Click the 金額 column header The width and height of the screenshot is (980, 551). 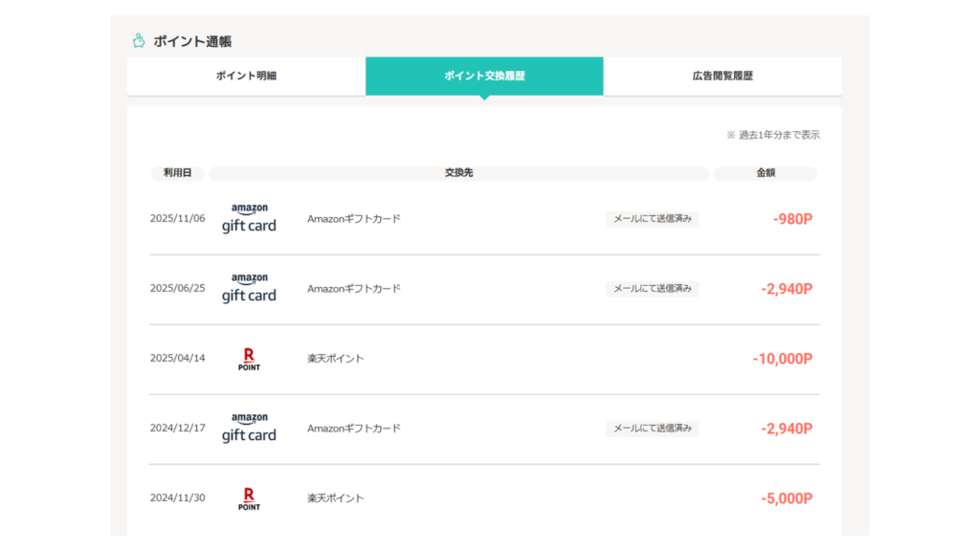point(765,173)
